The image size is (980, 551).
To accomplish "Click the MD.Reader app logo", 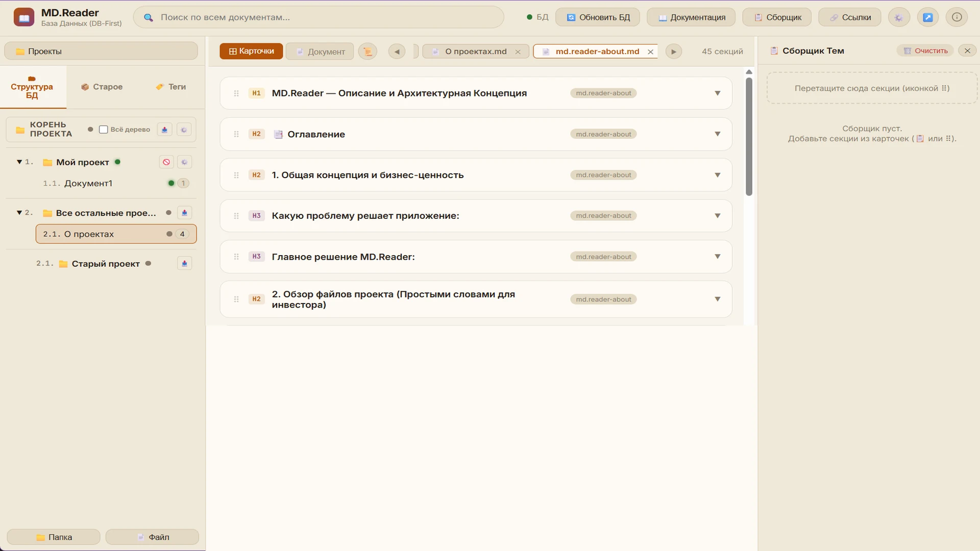I will pyautogui.click(x=24, y=17).
